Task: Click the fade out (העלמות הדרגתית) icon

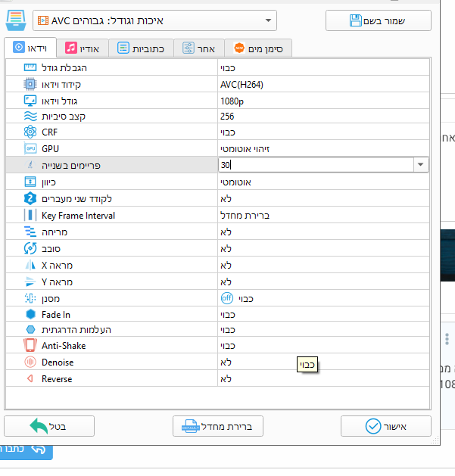Action: tap(30, 329)
